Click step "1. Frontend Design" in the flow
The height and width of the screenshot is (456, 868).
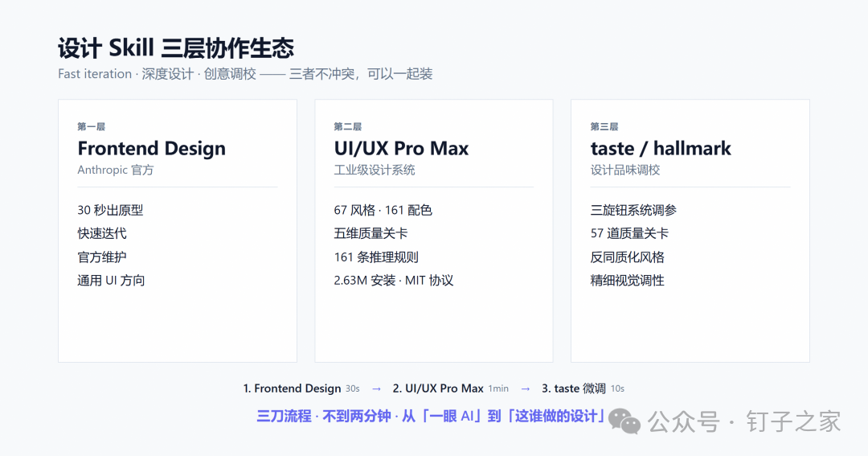(293, 388)
